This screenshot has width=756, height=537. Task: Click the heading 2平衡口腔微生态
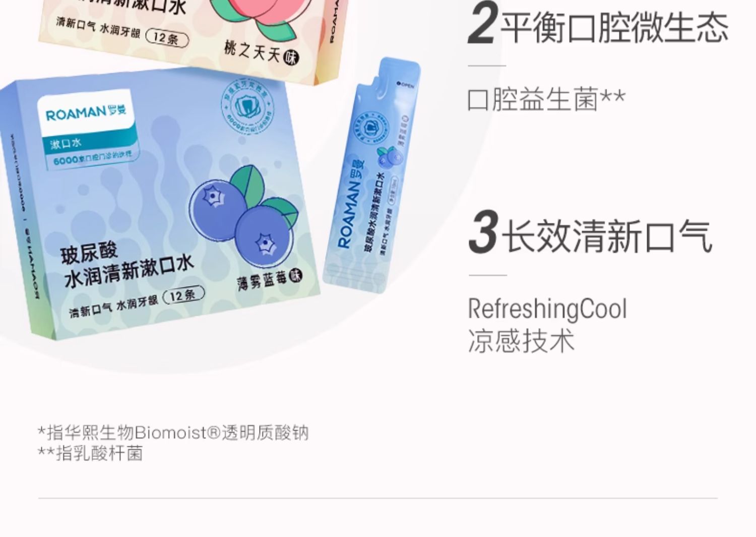pos(598,26)
